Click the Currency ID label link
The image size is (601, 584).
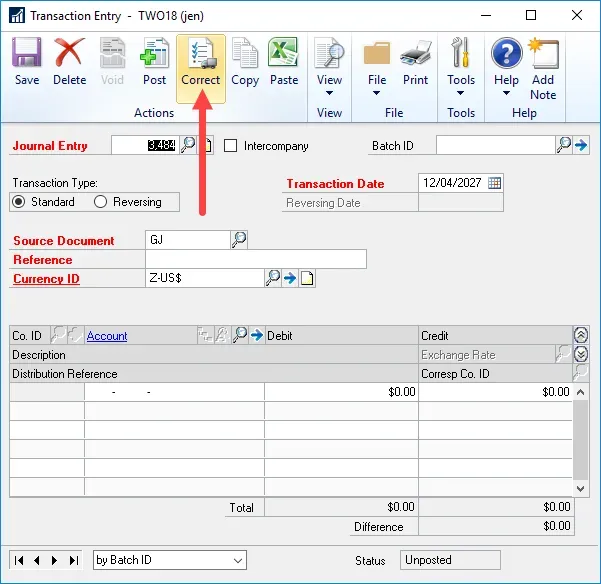(x=46, y=279)
